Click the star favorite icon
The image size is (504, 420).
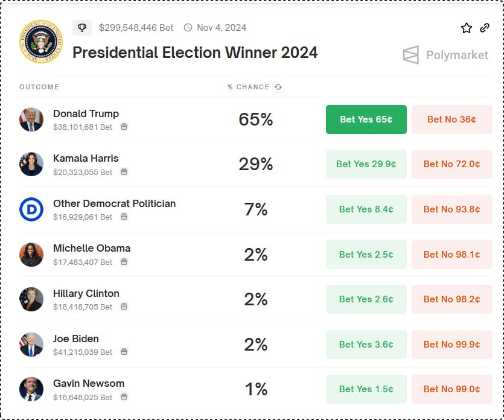467,28
